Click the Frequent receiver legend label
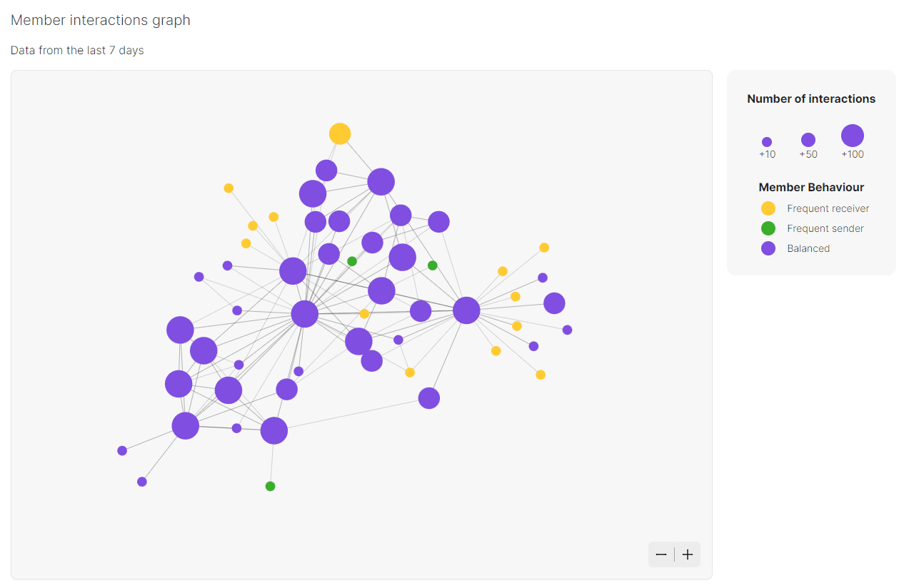This screenshot has width=909, height=588. click(x=828, y=208)
